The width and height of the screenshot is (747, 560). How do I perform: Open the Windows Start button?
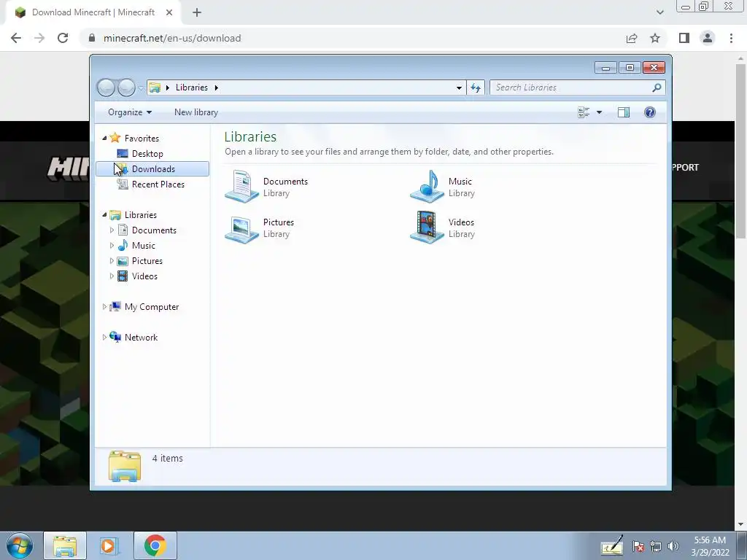coord(20,545)
